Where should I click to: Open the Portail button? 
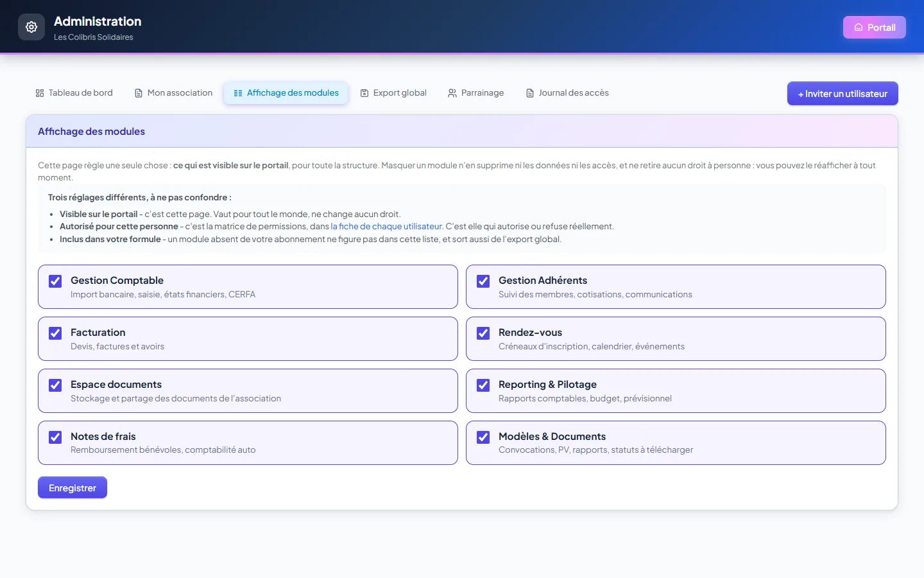875,28
